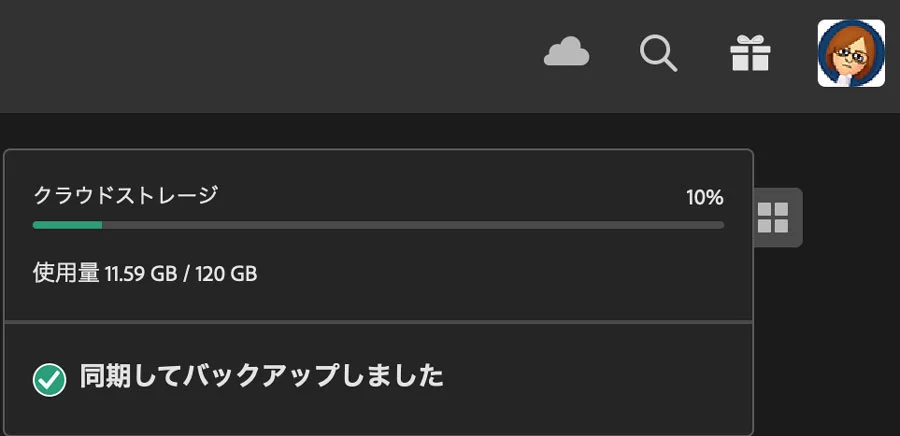Click the cloud storage usage progress bar

[378, 225]
